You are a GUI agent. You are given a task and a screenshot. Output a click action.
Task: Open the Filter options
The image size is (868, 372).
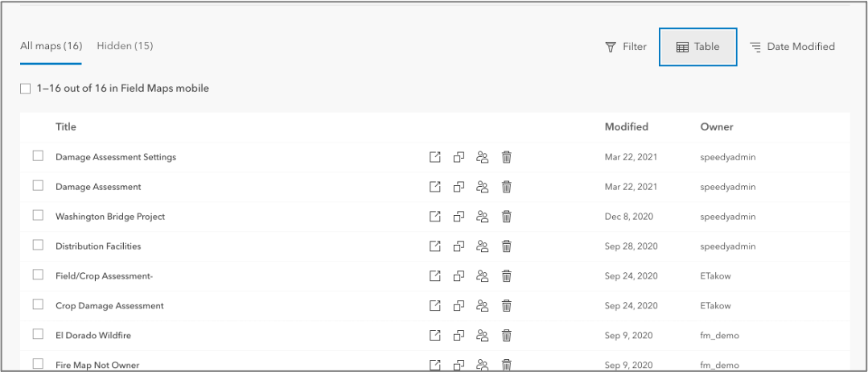pyautogui.click(x=626, y=47)
